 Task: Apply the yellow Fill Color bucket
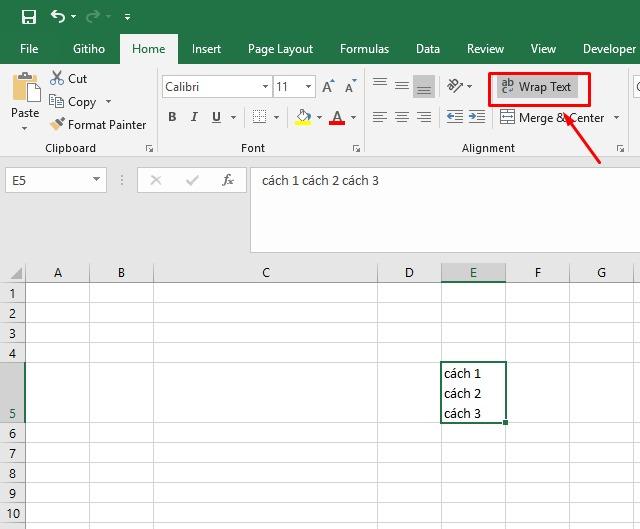[303, 117]
